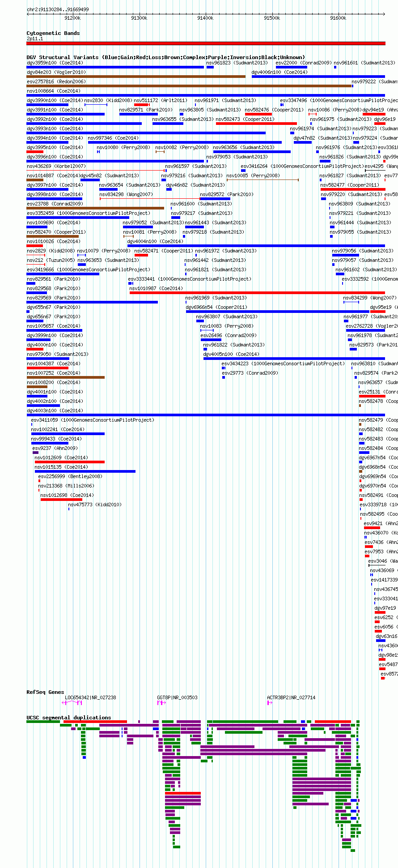Image resolution: width=398 pixels, height=868 pixels.
Task: Click variant nsv511172 (Arlt2011) label
Action: (x=161, y=100)
